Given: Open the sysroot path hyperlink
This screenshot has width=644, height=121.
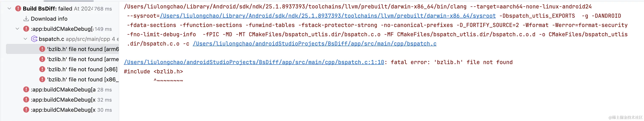Looking at the screenshot, I should pos(328,16).
